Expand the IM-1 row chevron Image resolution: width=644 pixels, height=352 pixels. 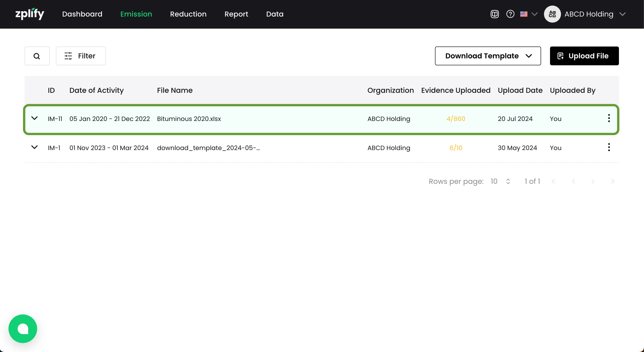pyautogui.click(x=34, y=147)
